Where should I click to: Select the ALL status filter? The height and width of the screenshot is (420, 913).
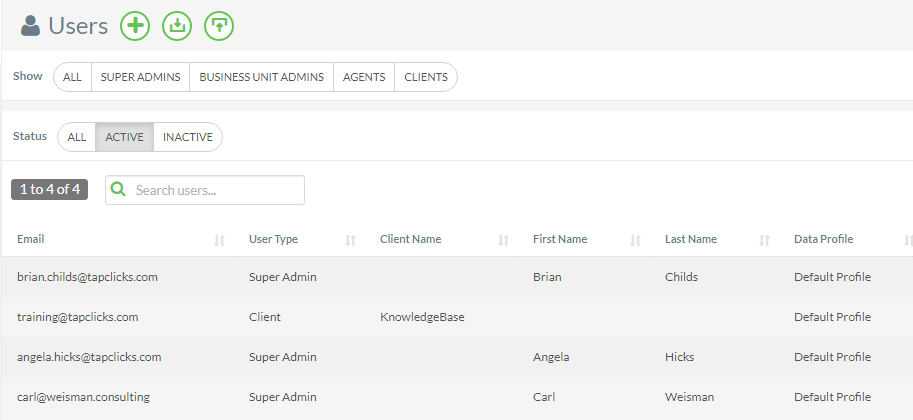point(77,137)
